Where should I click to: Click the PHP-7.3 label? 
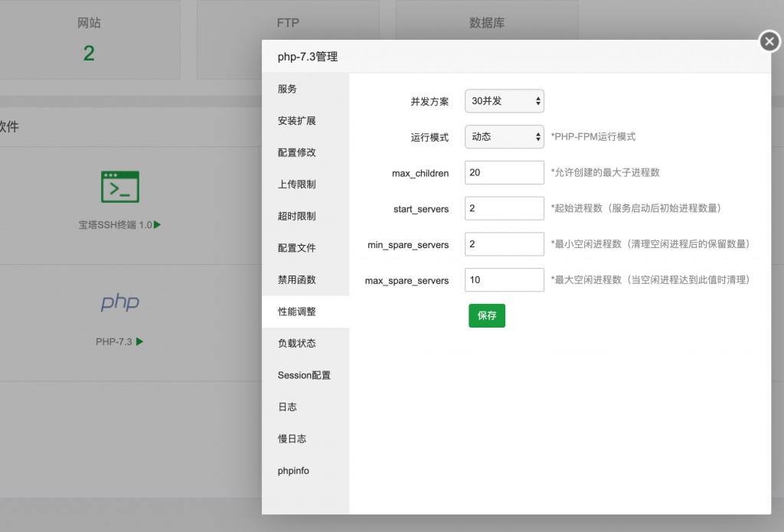[114, 342]
